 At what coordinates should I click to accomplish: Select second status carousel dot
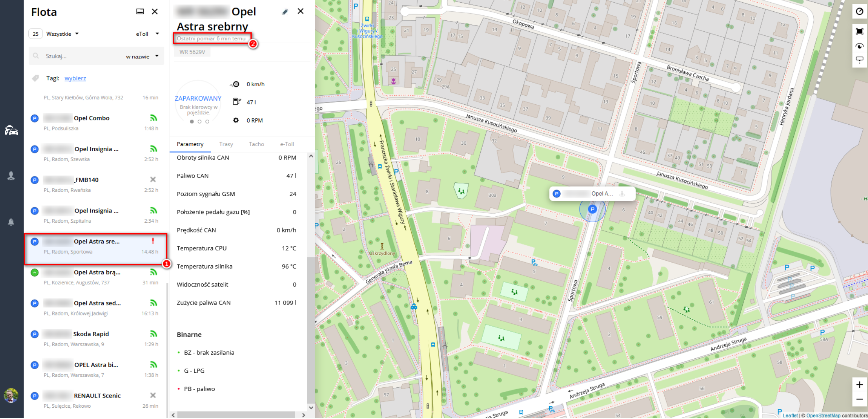point(199,122)
